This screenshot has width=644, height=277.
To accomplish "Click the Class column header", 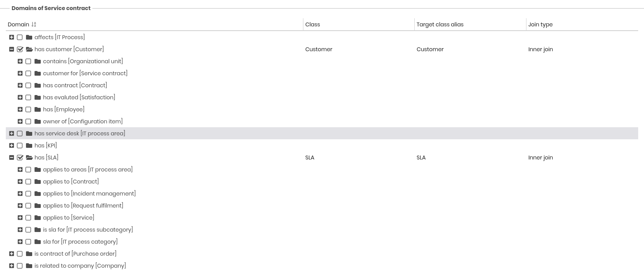I will (313, 24).
